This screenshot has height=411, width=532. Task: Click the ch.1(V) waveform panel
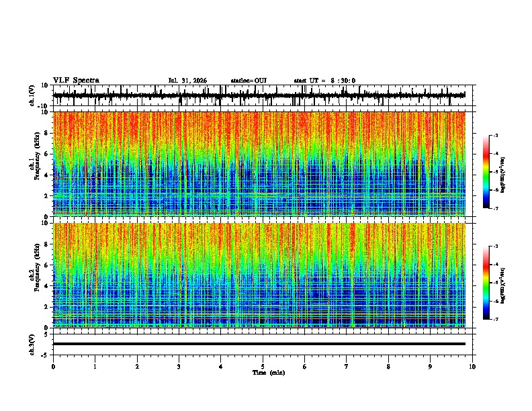264,95
